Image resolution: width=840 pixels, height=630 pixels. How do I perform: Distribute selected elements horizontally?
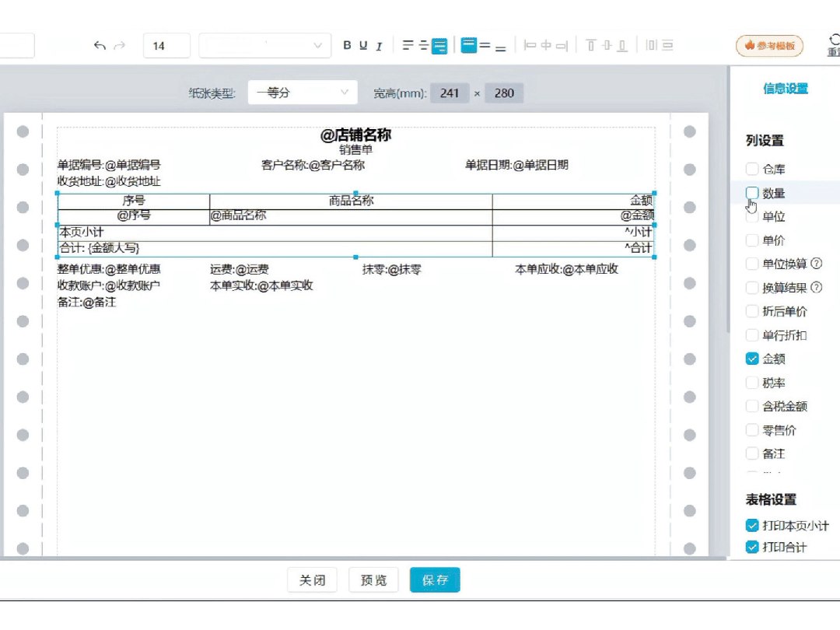point(652,46)
